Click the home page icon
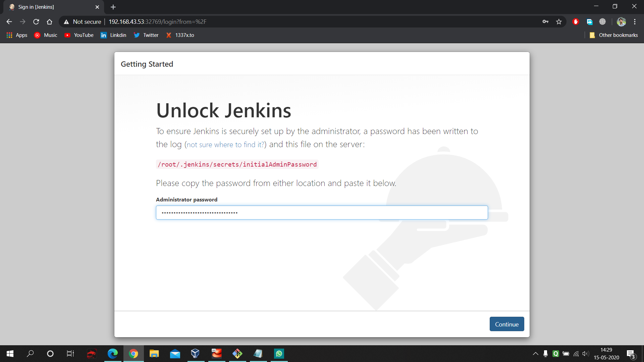The image size is (644, 362). 49,22
